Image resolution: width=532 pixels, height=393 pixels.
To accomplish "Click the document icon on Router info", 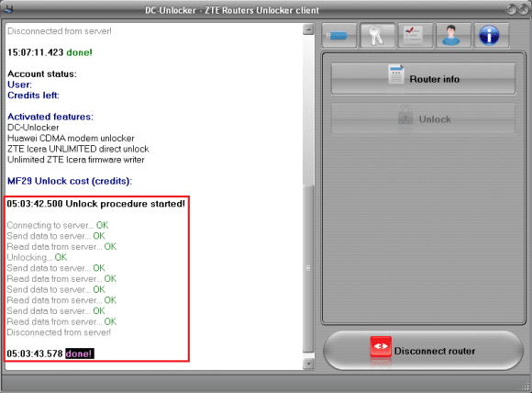I will pyautogui.click(x=396, y=74).
